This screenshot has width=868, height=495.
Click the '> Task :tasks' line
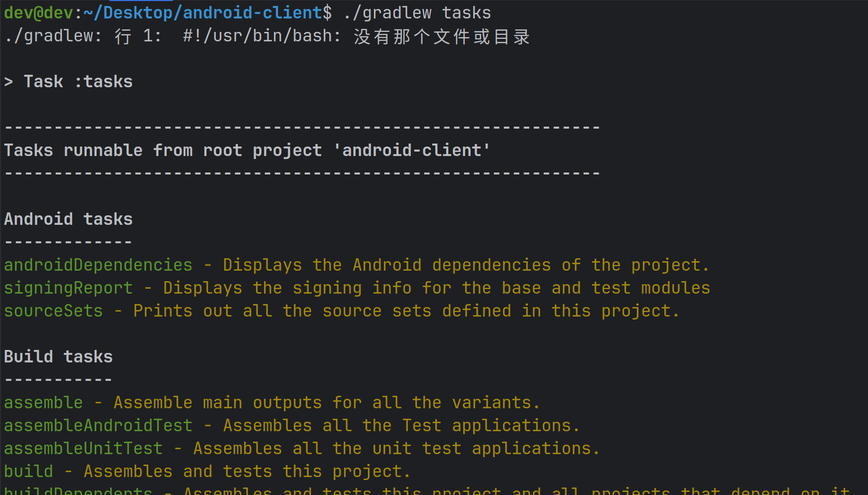(68, 82)
